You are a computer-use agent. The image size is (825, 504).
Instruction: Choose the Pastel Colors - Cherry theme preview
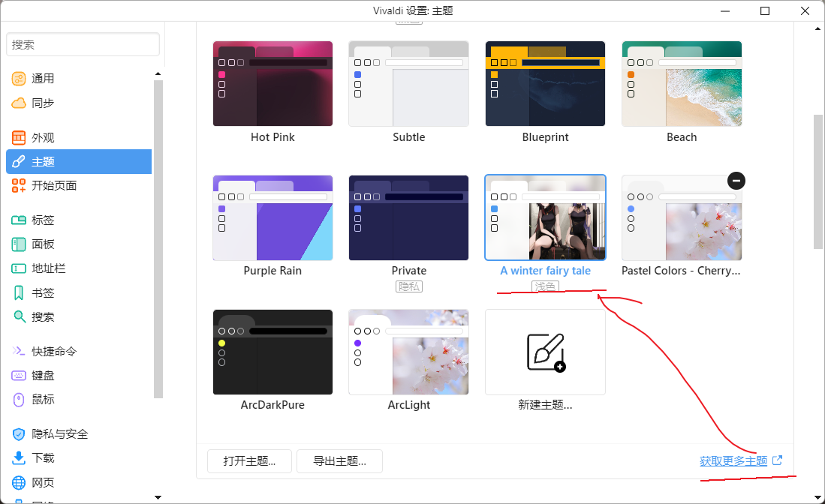[682, 217]
